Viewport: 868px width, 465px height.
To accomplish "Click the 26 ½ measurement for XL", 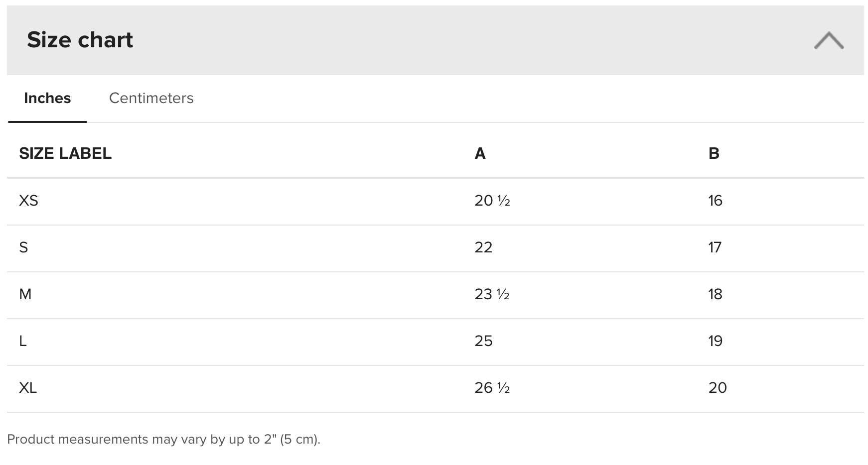I will 492,388.
